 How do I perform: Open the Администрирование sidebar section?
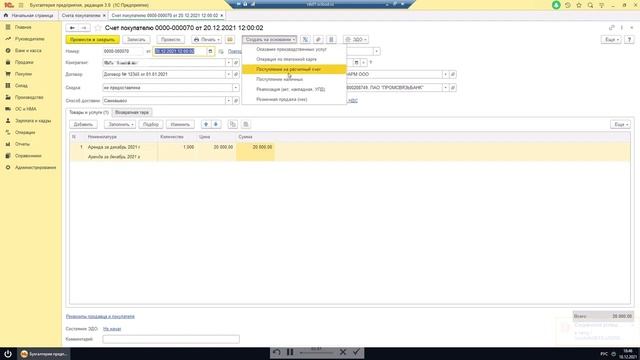point(36,167)
